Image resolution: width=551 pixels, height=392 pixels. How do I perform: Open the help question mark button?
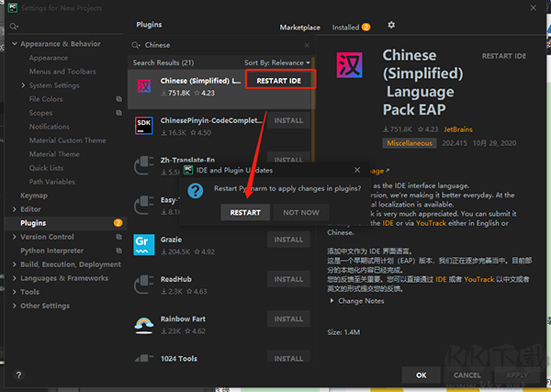18,375
